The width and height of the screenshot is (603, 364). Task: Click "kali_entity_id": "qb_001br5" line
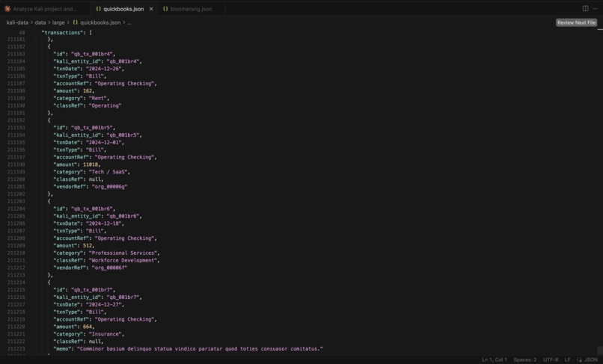tap(97, 135)
